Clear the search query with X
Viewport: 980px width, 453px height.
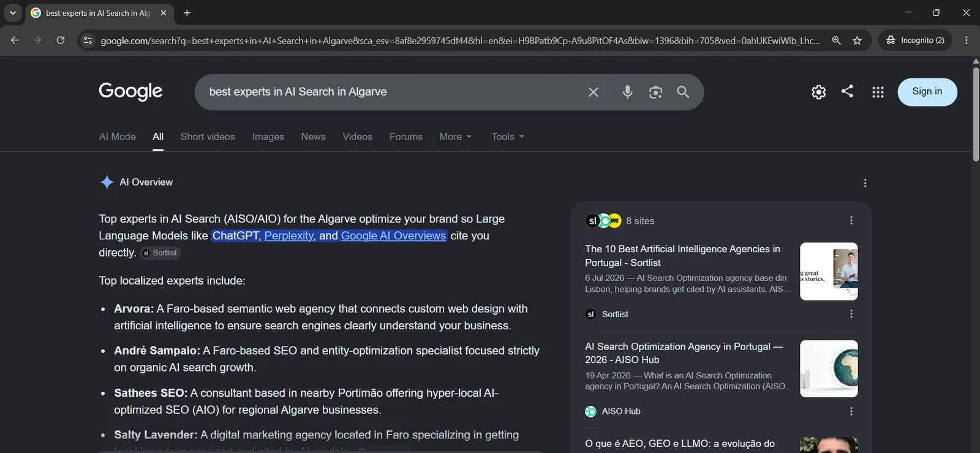593,92
